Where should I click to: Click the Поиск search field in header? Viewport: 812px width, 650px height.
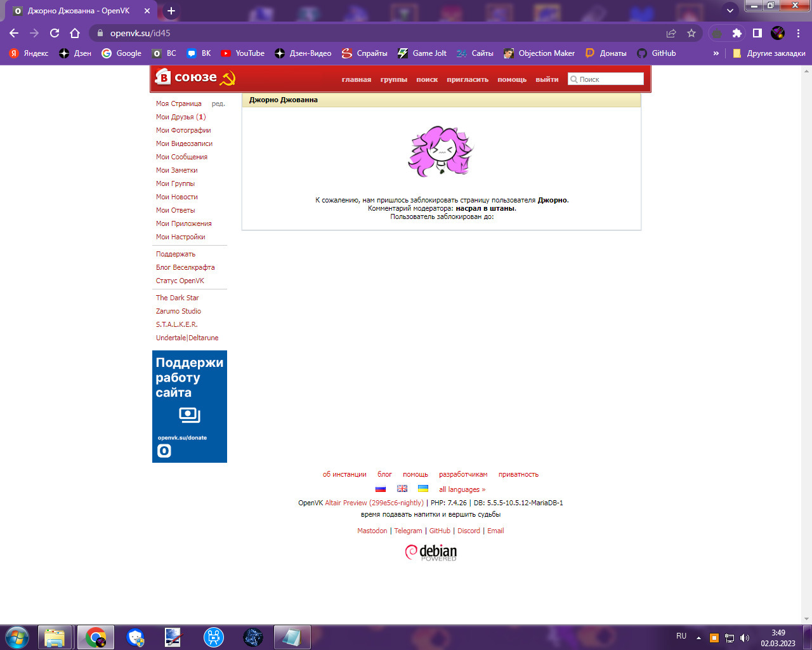(606, 79)
